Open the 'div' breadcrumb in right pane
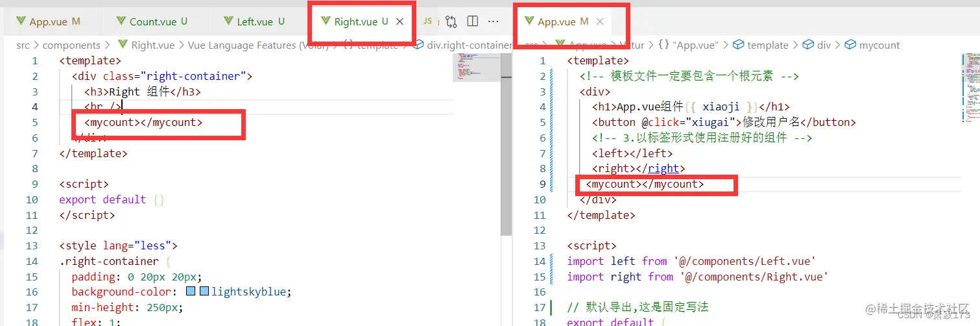The image size is (980, 326). [x=824, y=45]
